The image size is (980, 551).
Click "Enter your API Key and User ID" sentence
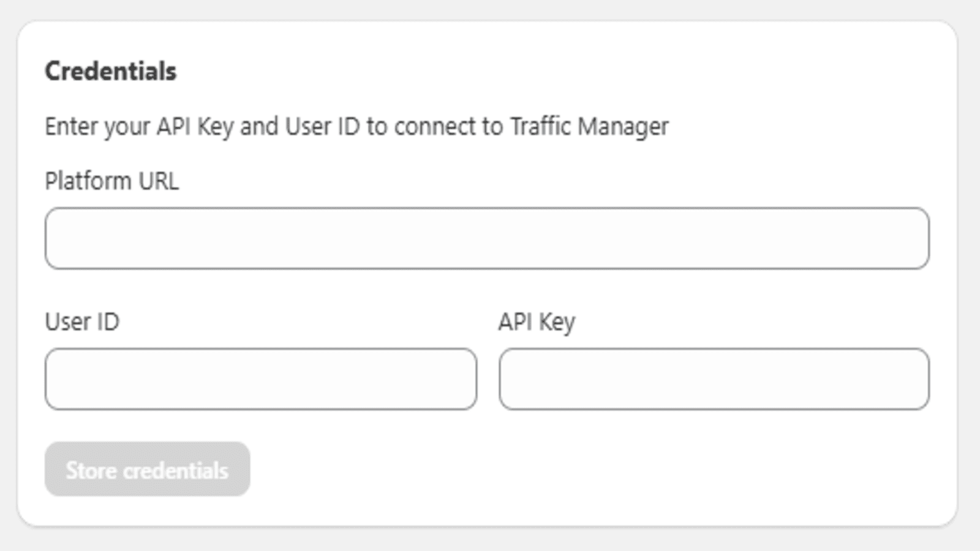[202, 127]
